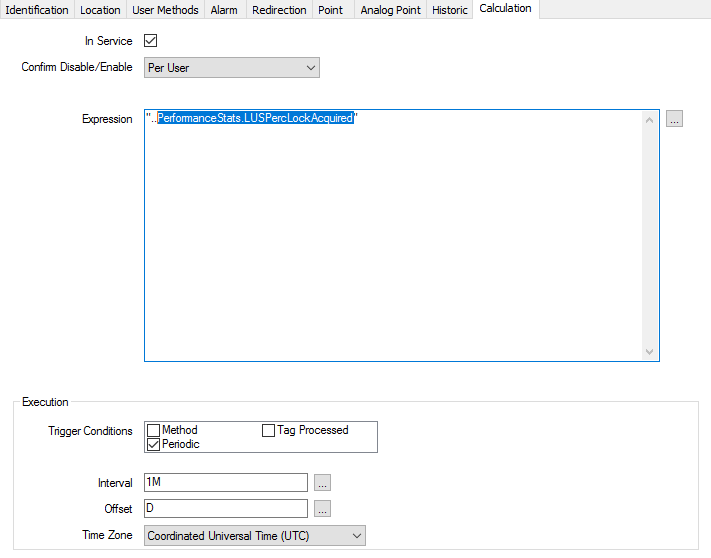Screen dimensions: 711x558
Task: Open the Location tab
Action: point(100,10)
